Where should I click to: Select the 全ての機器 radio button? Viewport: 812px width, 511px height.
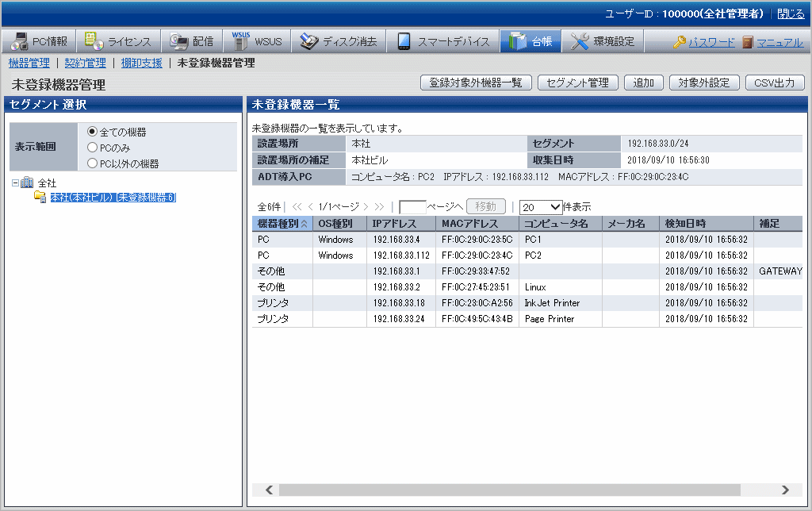tap(93, 132)
